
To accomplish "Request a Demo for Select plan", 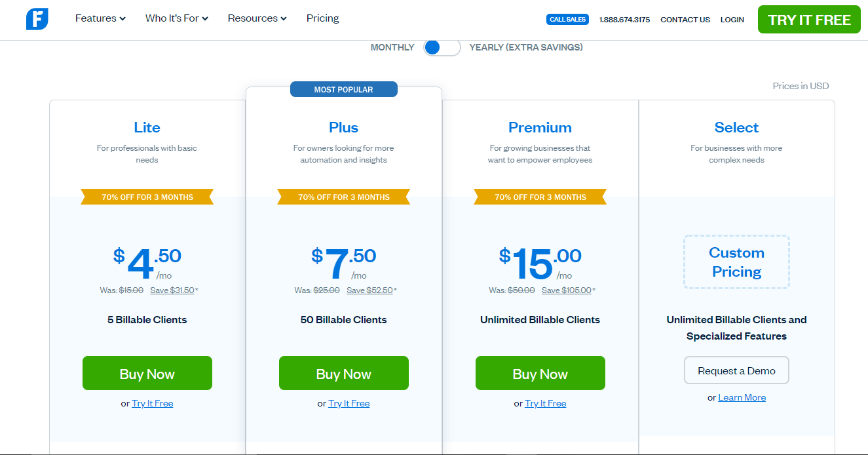I will [736, 370].
